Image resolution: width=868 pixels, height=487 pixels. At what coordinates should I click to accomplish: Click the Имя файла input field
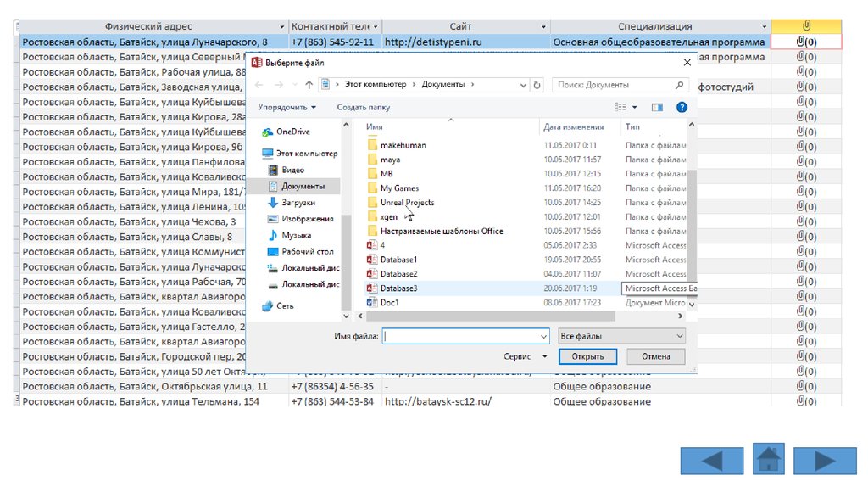pyautogui.click(x=465, y=336)
